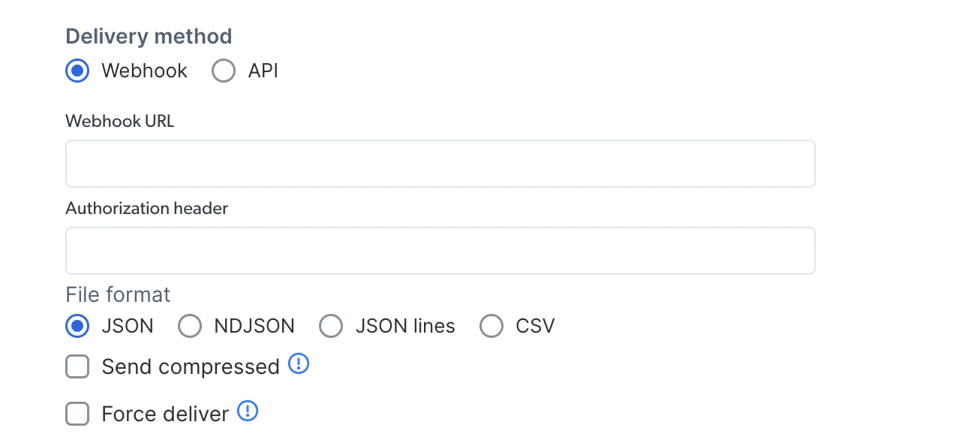
Task: Select the CSV radio circle
Action: pyautogui.click(x=492, y=327)
